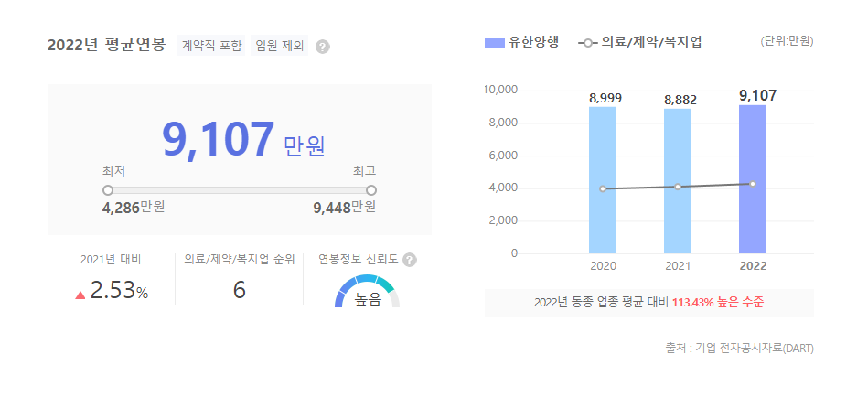Screen dimensions: 868x397
Task: Click the 2.53% change value
Action: 119,291
